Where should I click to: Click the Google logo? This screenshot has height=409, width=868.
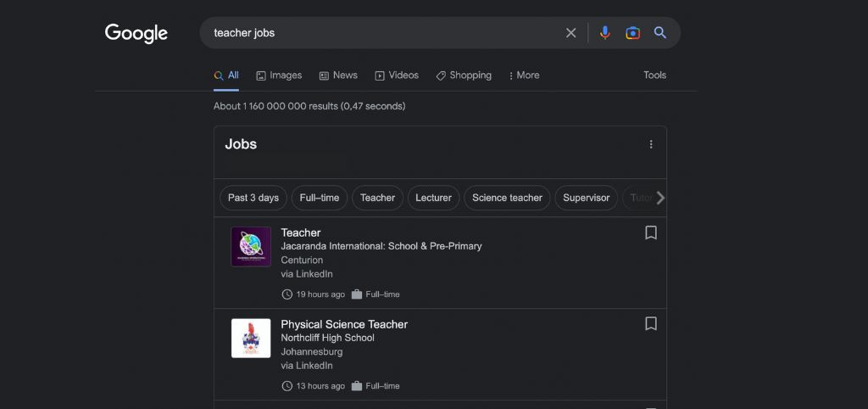click(x=136, y=33)
